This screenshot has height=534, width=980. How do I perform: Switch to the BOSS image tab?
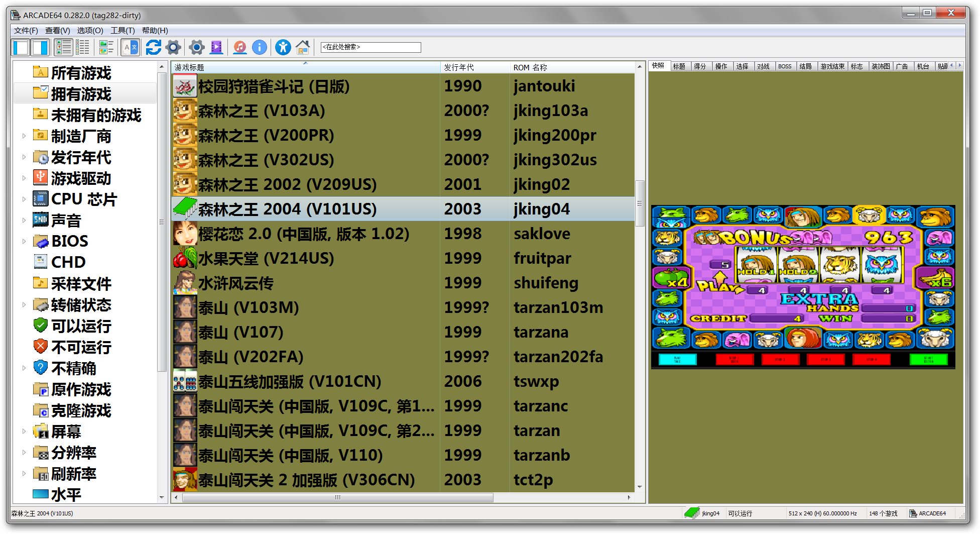784,66
